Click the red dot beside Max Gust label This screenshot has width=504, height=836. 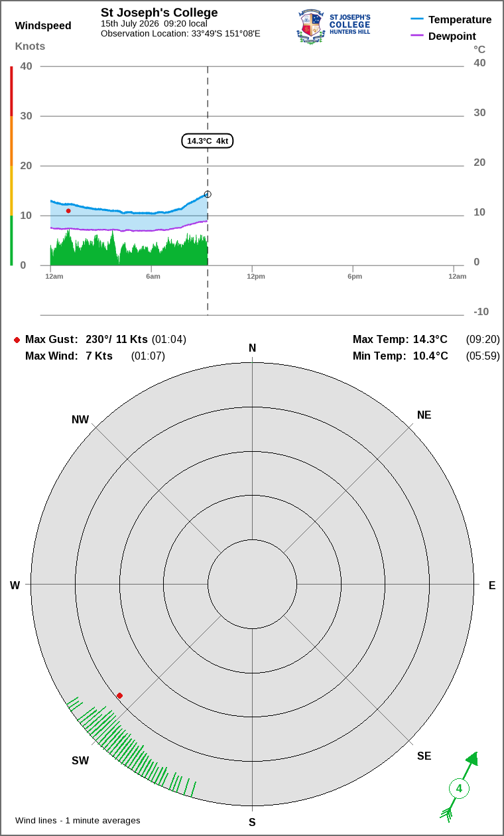17,340
